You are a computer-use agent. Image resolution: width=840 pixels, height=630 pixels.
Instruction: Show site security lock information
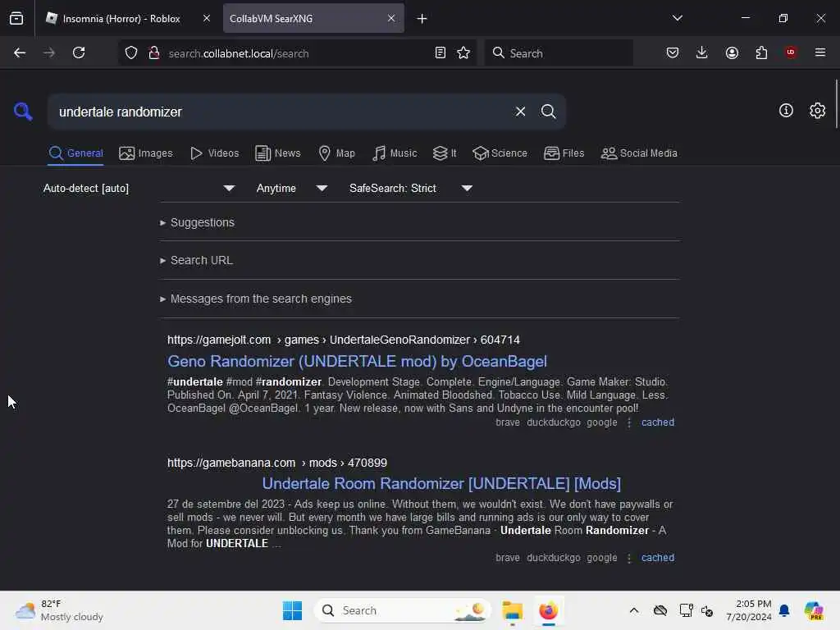[153, 52]
